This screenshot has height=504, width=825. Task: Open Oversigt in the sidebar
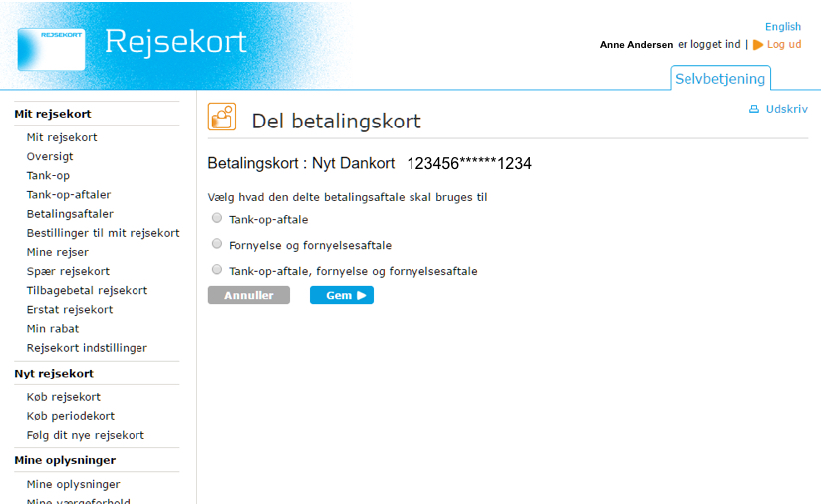50,156
